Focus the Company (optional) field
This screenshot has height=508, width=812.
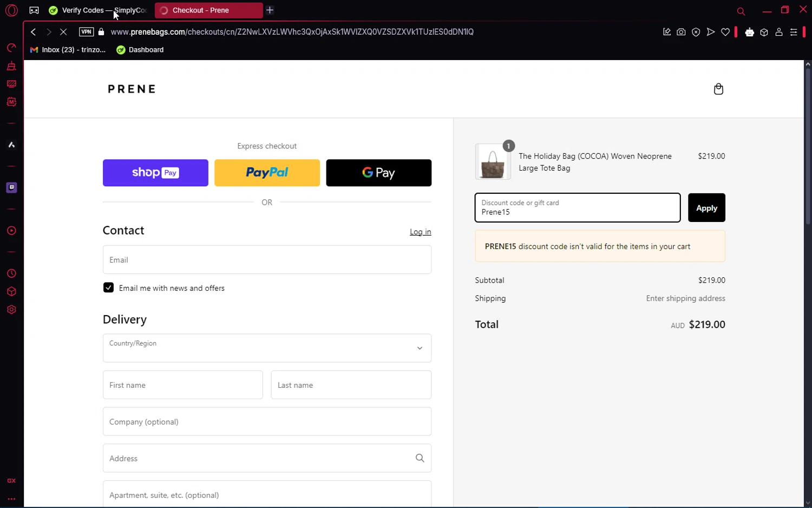pyautogui.click(x=267, y=422)
